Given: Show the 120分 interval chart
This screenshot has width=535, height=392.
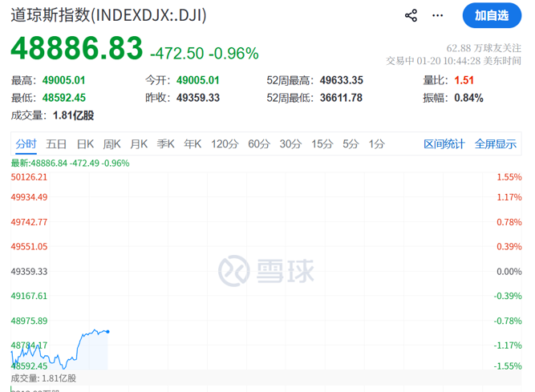Looking at the screenshot, I should (x=225, y=144).
